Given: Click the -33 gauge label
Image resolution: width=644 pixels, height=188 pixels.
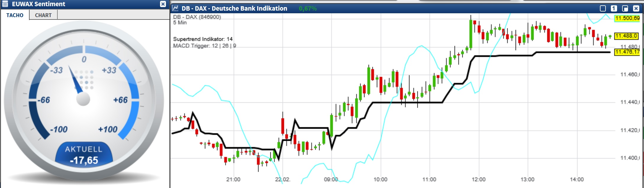Looking at the screenshot, I should [56, 70].
